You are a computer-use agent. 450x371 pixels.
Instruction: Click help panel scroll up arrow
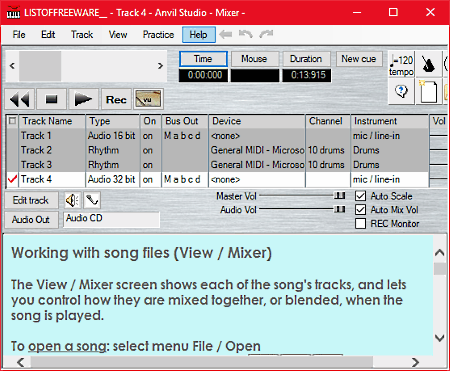coord(440,253)
